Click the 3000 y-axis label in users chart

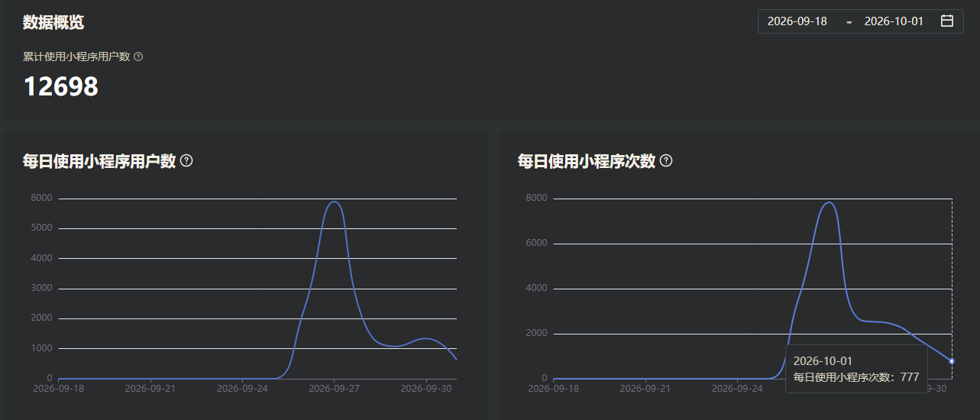click(41, 289)
